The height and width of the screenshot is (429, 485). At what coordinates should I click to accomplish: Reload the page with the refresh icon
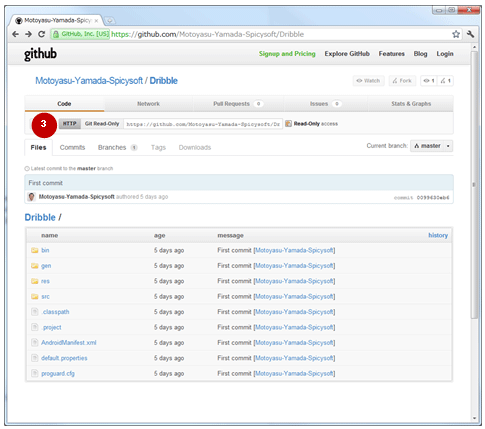pos(41,34)
